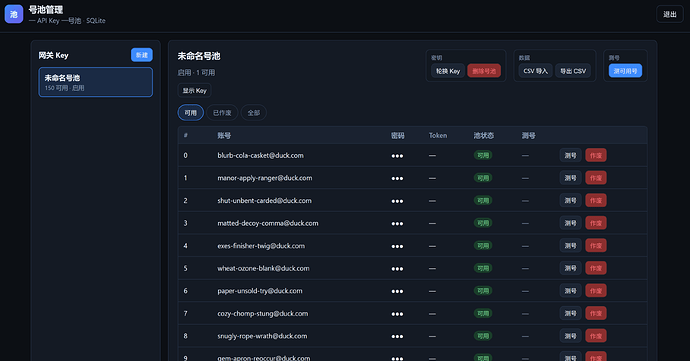Click the 号池管理 page title
The width and height of the screenshot is (690, 361).
coord(46,10)
